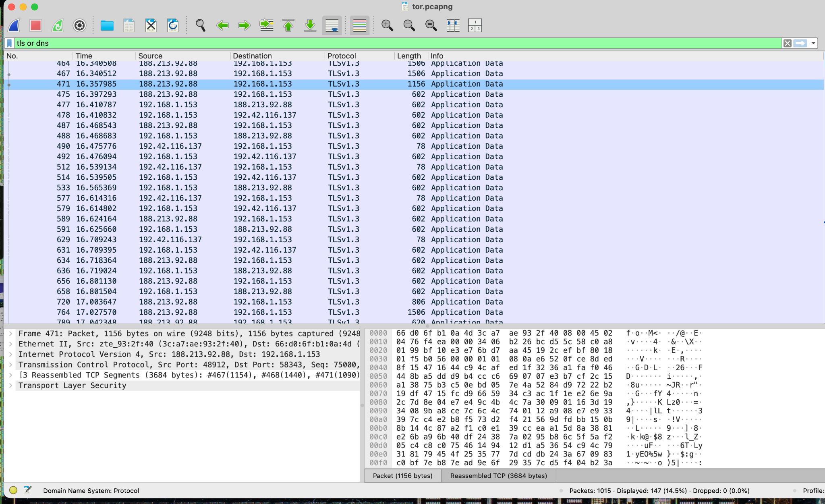Image resolution: width=825 pixels, height=504 pixels.
Task: Expand Internet Protocol Version 4 details
Action: 10,355
